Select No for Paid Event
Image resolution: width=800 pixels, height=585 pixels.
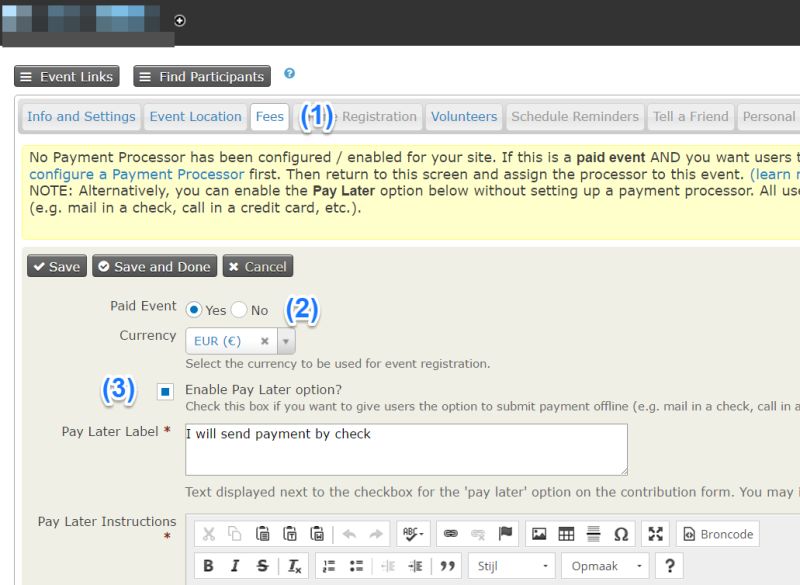(239, 310)
